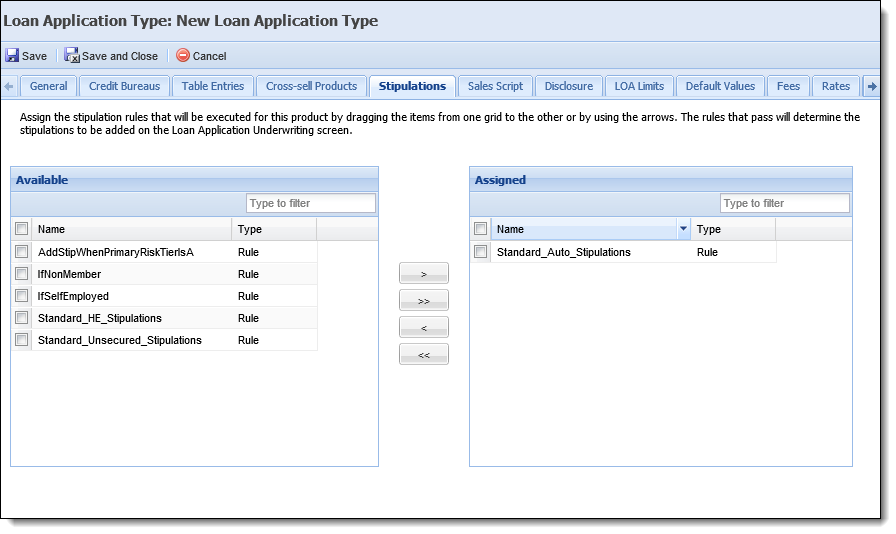
Task: Switch to the Rates tab
Action: click(x=835, y=86)
